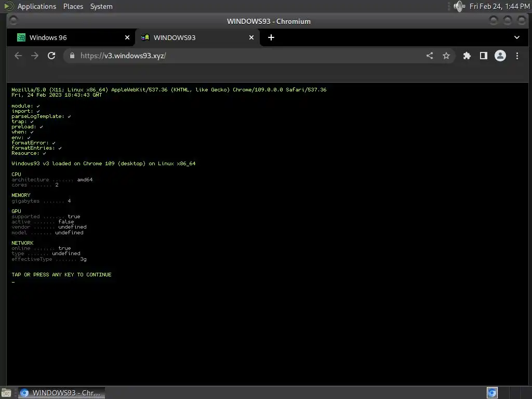Click the network type undefined line

coord(46,254)
